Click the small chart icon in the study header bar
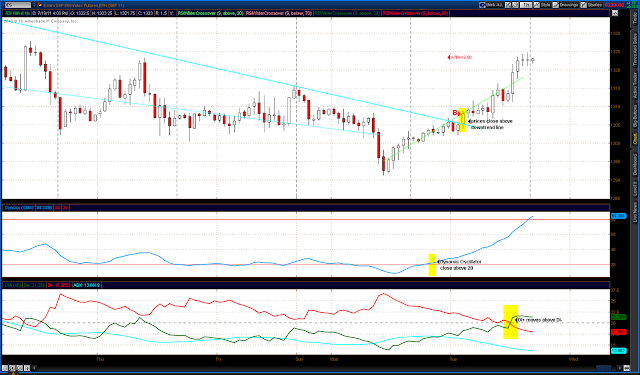 click(x=615, y=13)
